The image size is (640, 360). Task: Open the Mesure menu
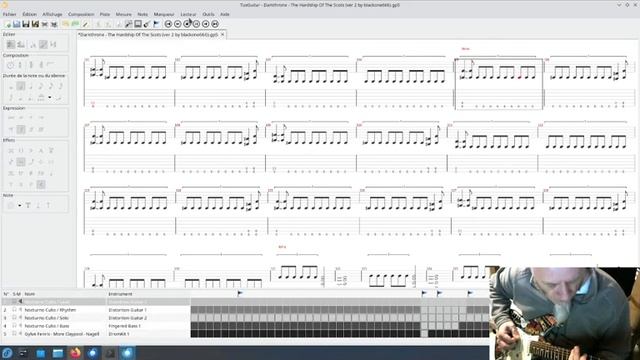(x=124, y=14)
